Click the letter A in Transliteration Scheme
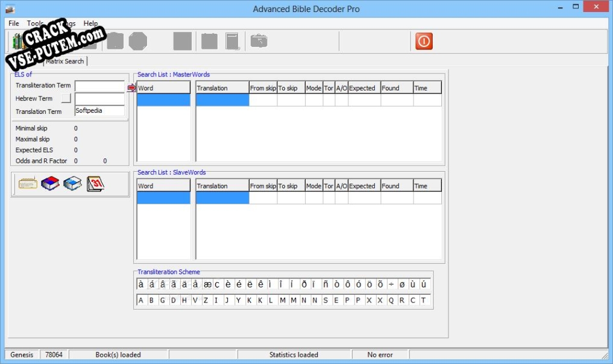This screenshot has height=364, width=613. coord(140,300)
